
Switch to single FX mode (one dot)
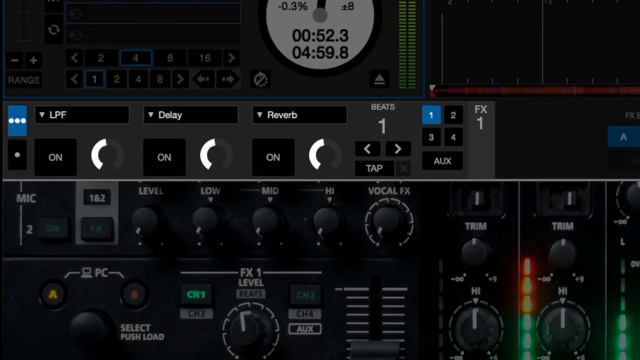tap(18, 156)
